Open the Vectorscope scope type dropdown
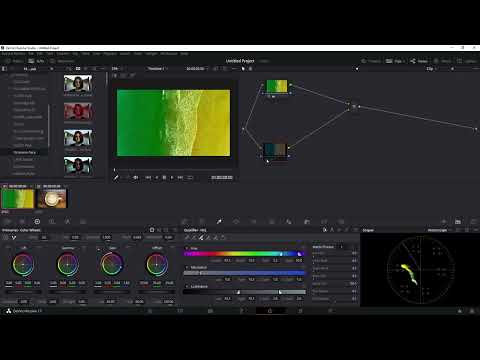 pyautogui.click(x=440, y=230)
